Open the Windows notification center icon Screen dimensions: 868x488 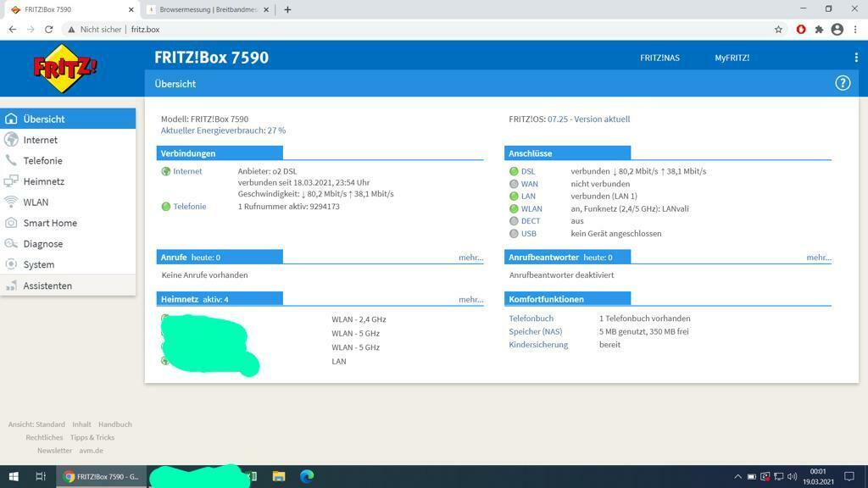click(x=849, y=476)
